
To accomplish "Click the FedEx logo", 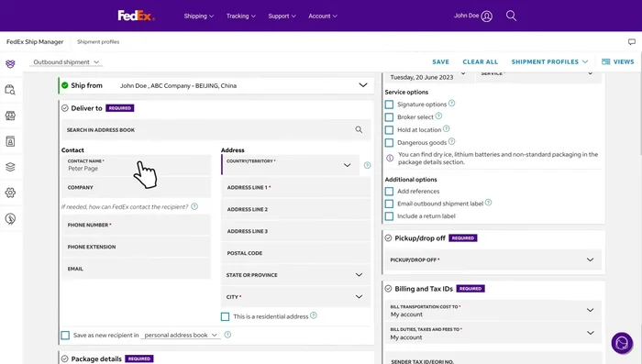I will coord(136,16).
